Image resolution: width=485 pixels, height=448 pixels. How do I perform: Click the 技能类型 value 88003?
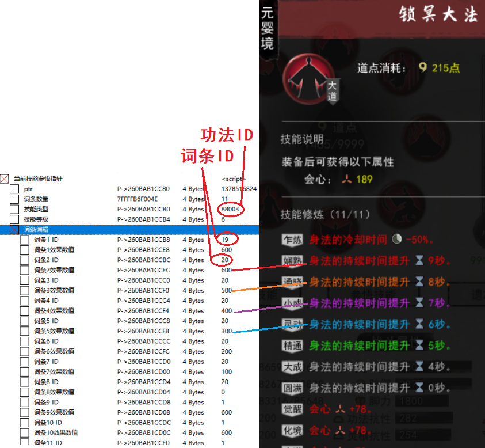click(x=231, y=209)
